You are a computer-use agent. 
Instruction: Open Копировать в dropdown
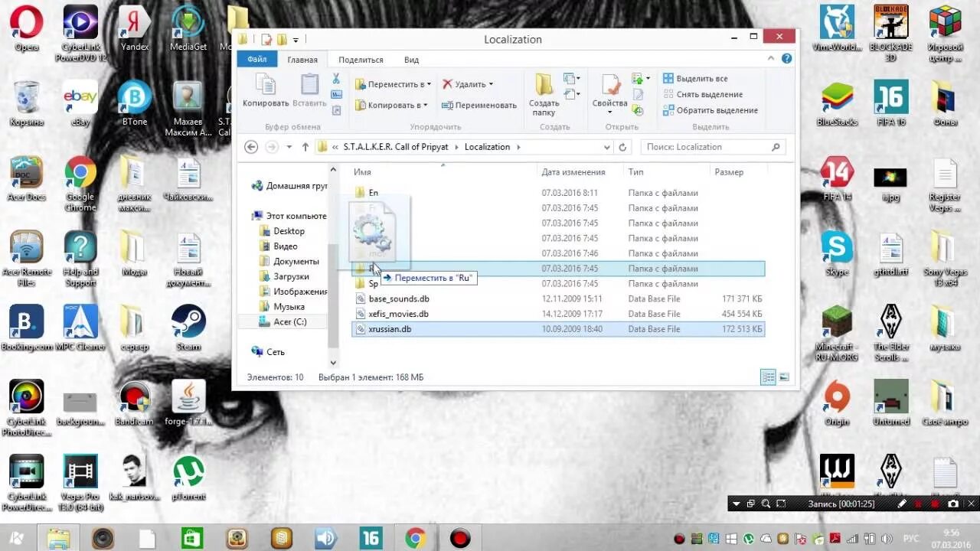click(x=390, y=105)
